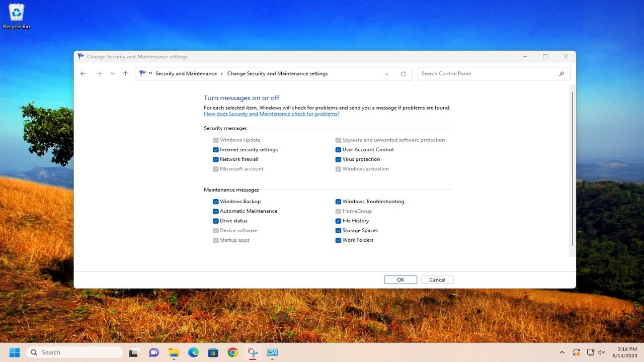Open the Windows Start menu
The image size is (644, 362).
14,352
